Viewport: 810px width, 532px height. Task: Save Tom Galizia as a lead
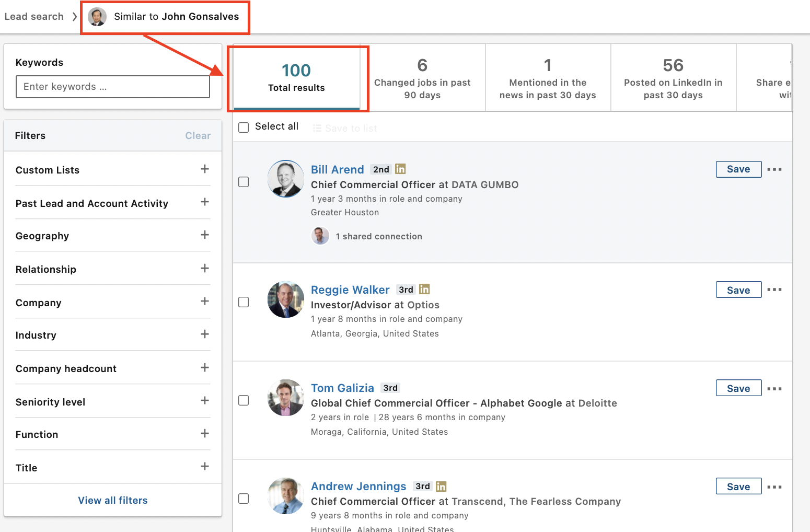click(738, 388)
